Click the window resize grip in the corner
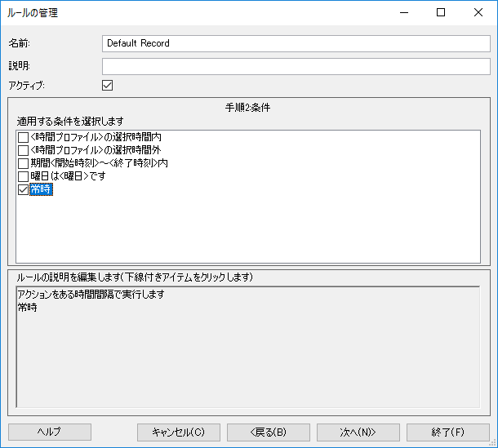Viewport: 498px width, 448px height. click(x=493, y=443)
